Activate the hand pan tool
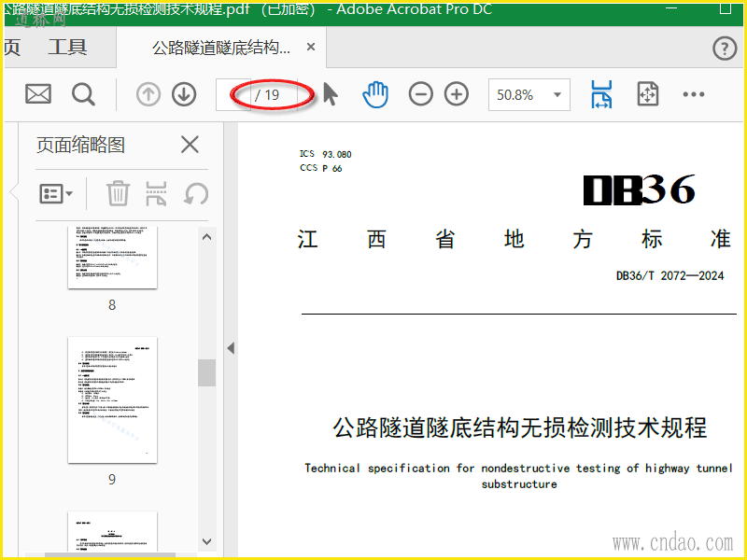747x560 pixels. (375, 94)
